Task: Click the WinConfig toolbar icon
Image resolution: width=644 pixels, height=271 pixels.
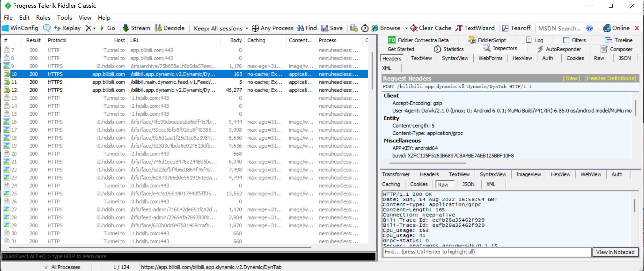Action: coord(5,28)
